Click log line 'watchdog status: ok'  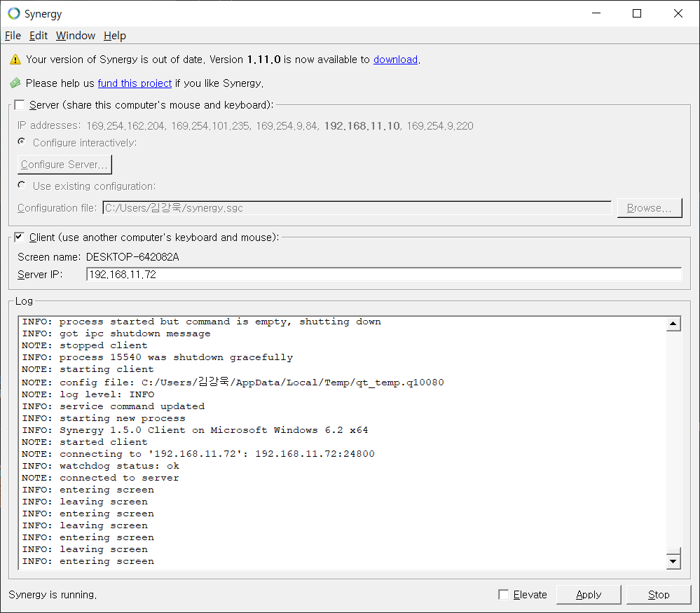(100, 466)
